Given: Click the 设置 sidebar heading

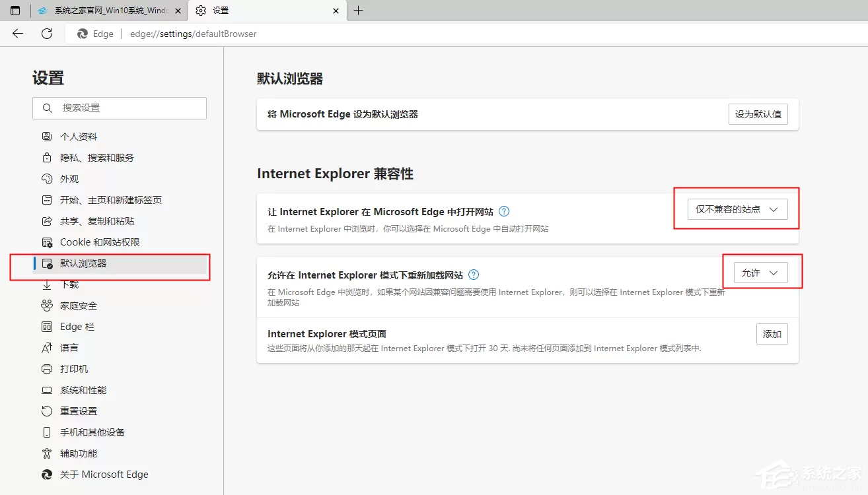Looking at the screenshot, I should tap(48, 78).
